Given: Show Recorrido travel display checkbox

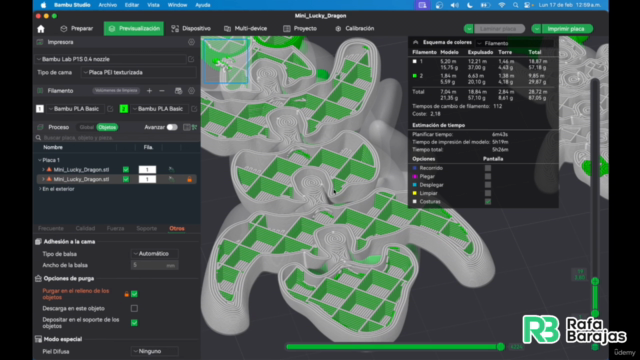Looking at the screenshot, I should pos(488,168).
